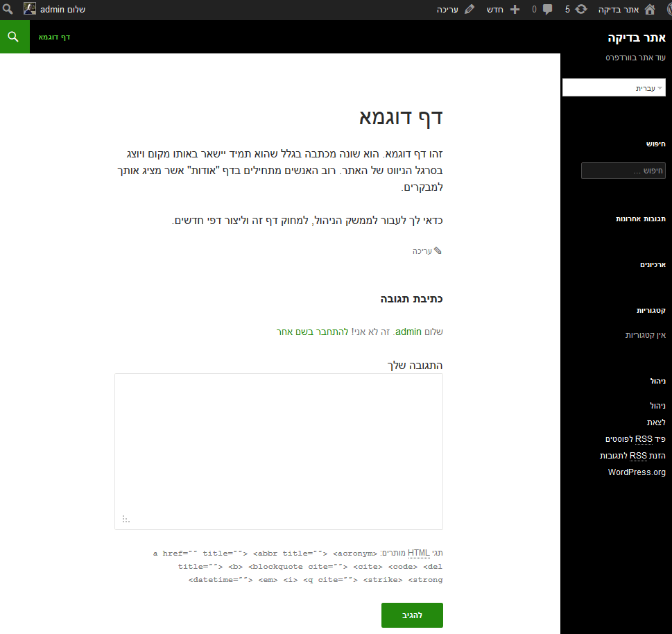Open the WordPress.org sidebar link
This screenshot has height=634, width=672.
[637, 472]
